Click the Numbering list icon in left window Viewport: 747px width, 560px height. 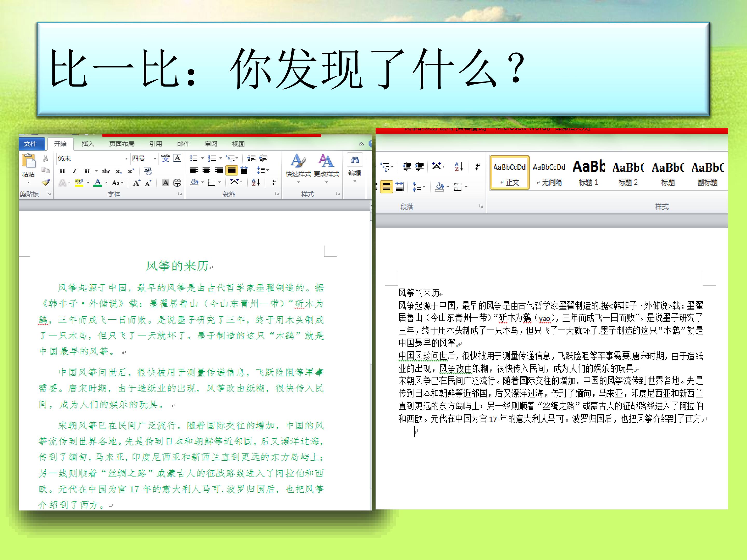[212, 158]
